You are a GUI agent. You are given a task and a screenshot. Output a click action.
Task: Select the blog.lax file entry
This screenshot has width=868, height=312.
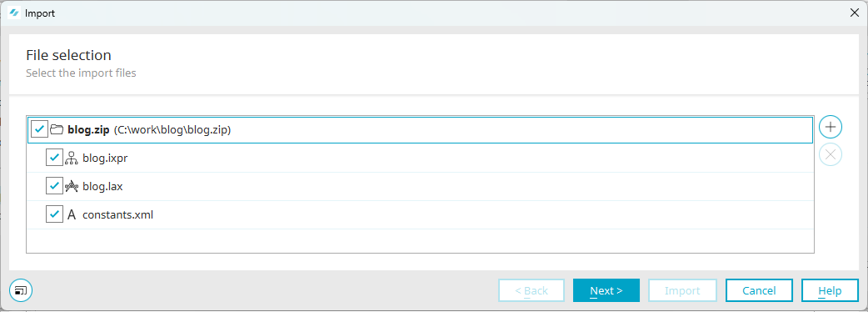tap(102, 187)
